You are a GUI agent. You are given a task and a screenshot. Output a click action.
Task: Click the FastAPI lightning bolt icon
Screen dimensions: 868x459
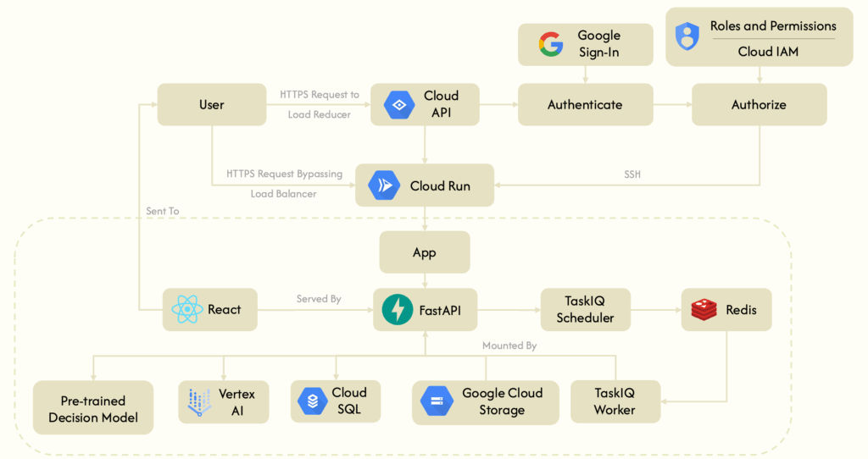[x=396, y=310]
